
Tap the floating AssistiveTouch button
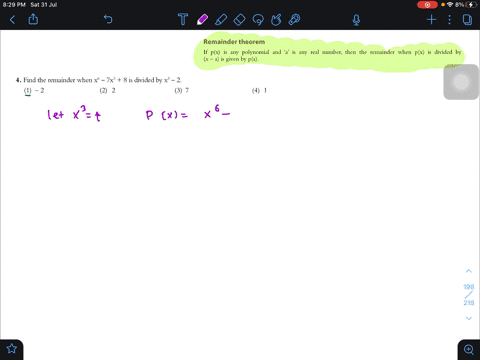(x=461, y=82)
